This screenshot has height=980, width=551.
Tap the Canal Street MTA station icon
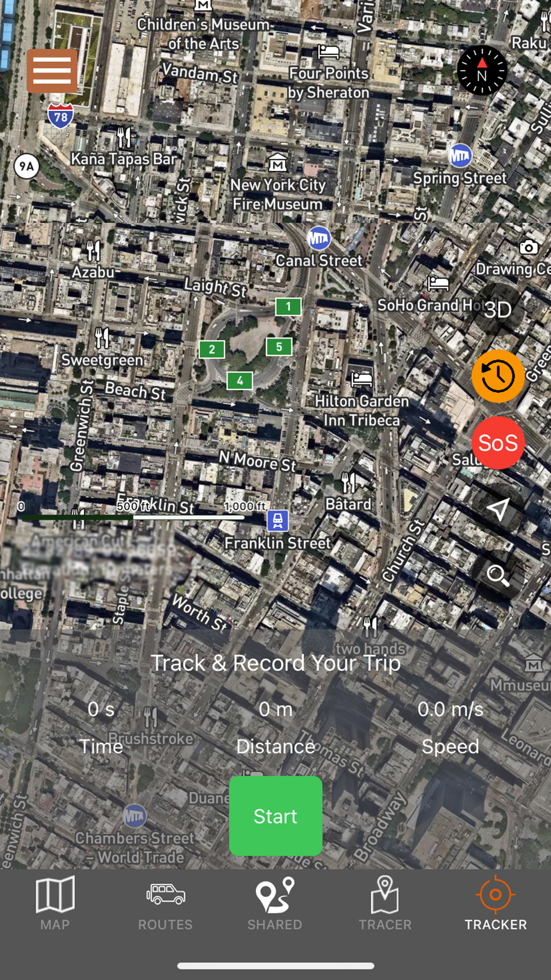pyautogui.click(x=318, y=239)
